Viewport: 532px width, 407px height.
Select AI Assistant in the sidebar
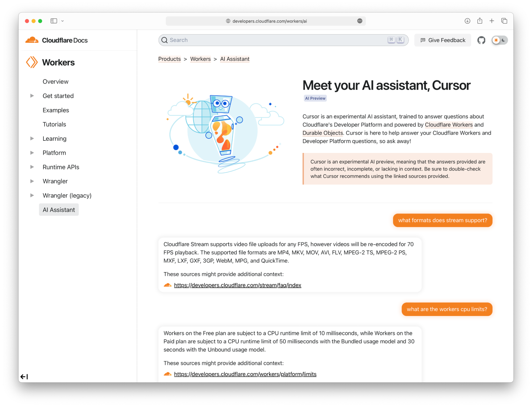[59, 210]
